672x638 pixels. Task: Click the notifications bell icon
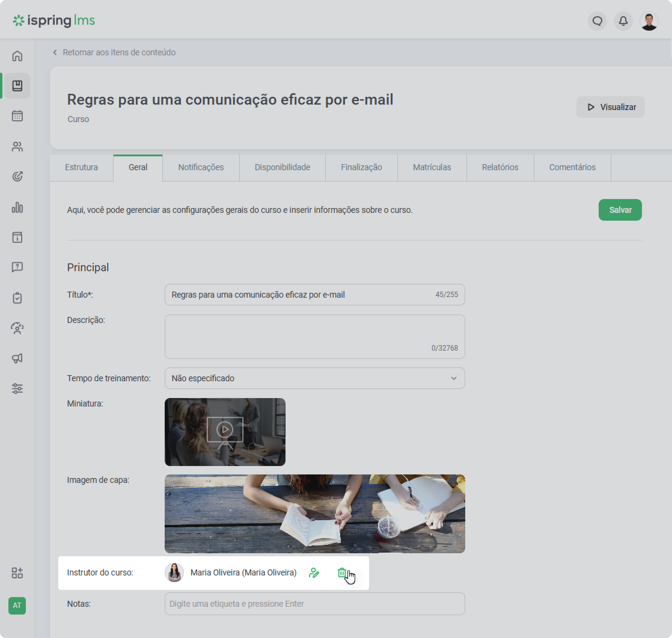623,21
